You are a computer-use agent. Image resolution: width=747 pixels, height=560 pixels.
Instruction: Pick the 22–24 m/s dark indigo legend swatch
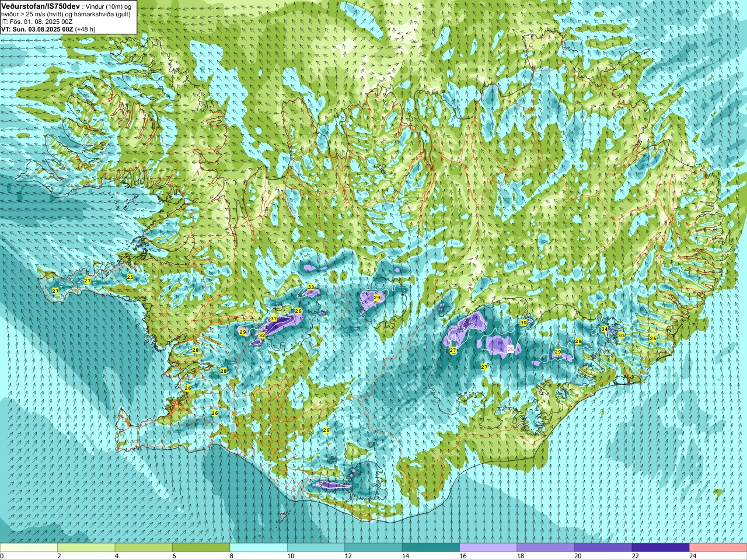click(x=661, y=548)
